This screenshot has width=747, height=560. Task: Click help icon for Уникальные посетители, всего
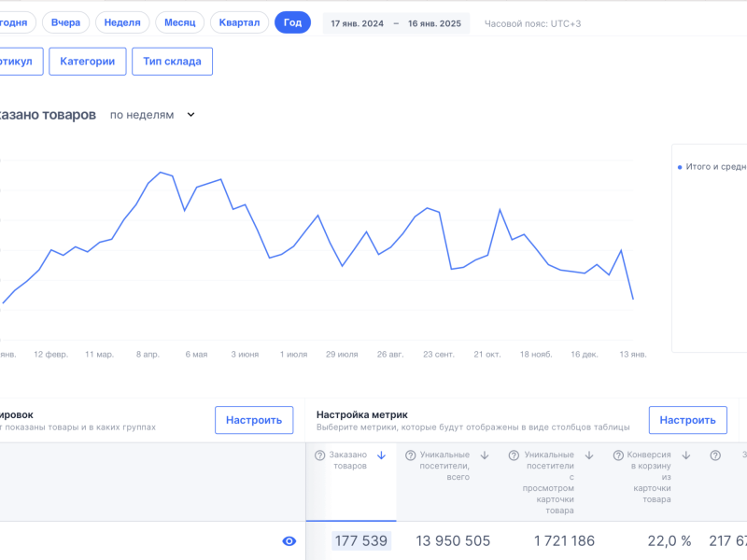coord(411,455)
